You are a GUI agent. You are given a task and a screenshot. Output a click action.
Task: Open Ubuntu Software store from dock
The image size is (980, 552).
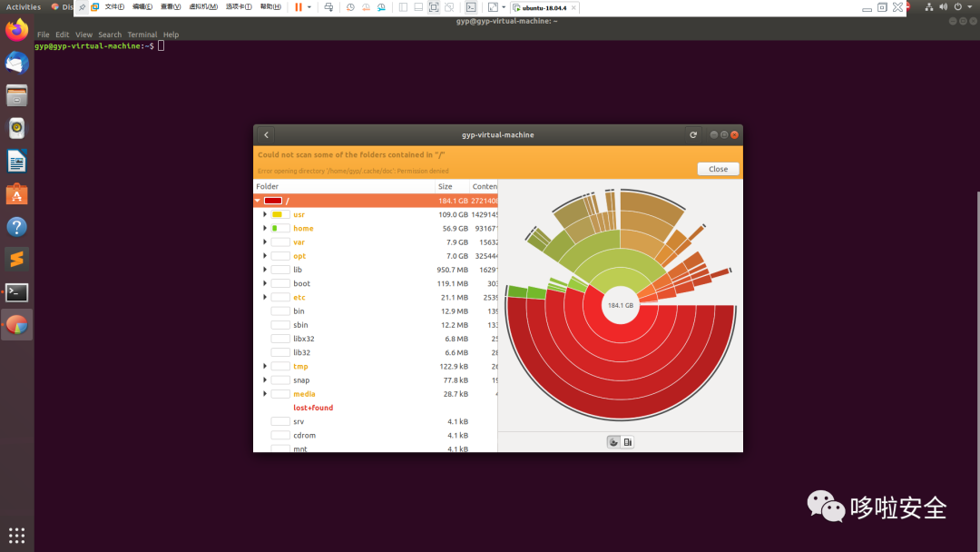point(17,194)
